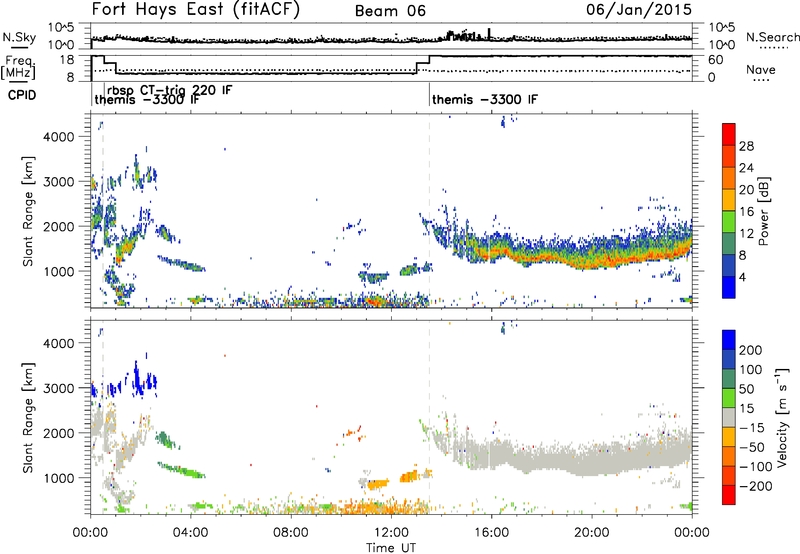Click the '12' power colorbar tick
The width and height of the screenshot is (800, 554).
746,234
